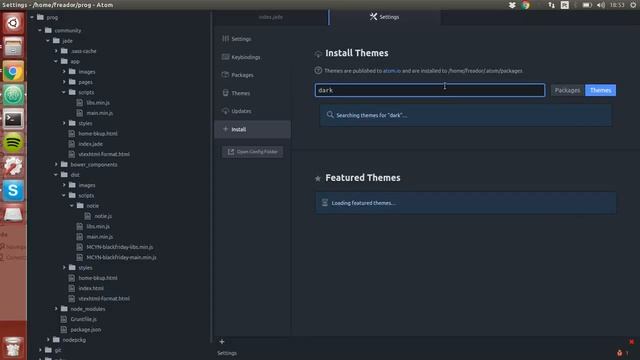Open the battery indicator menu
Image resolution: width=640 pixels, height=360 pixels.
587,5
